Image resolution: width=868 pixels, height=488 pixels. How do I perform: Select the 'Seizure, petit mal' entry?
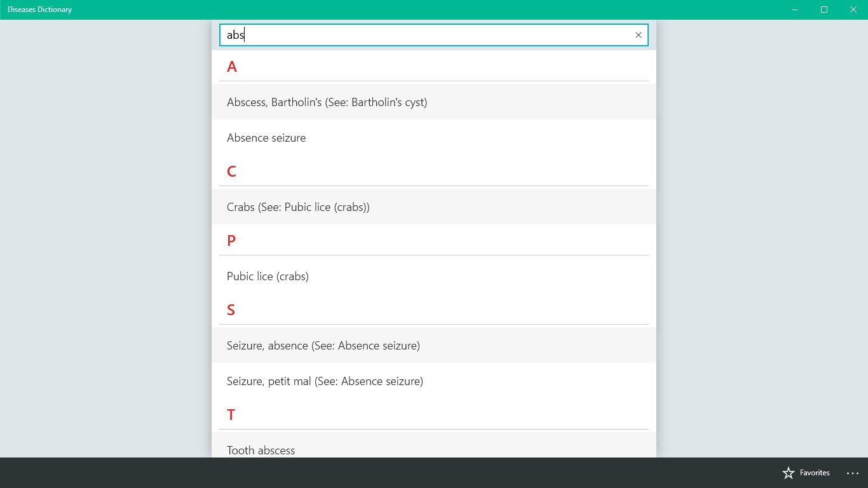[x=325, y=381]
